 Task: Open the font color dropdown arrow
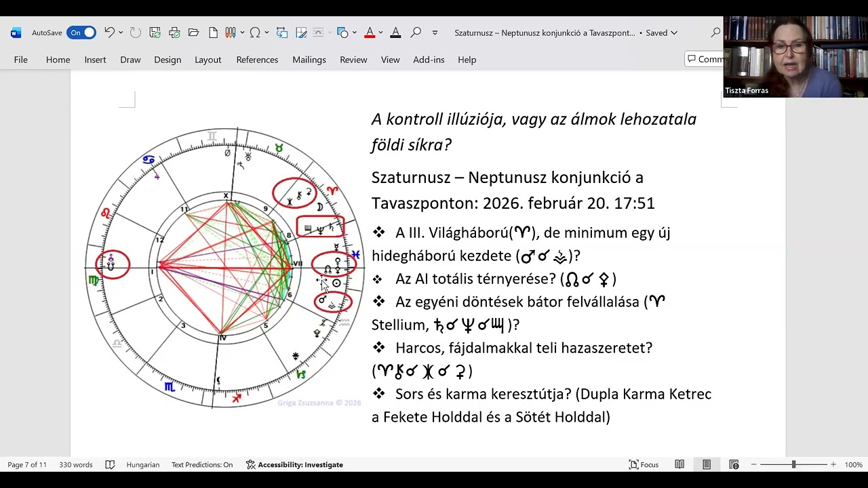point(380,33)
